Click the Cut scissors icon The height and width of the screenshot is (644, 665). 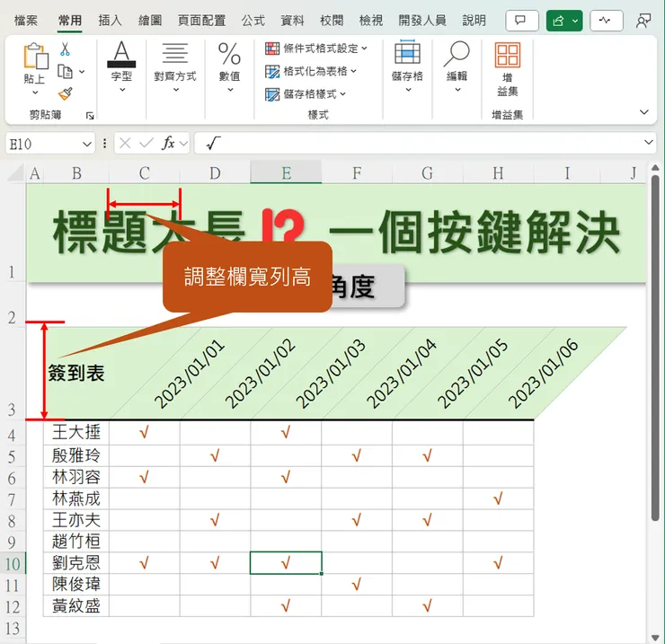65,49
